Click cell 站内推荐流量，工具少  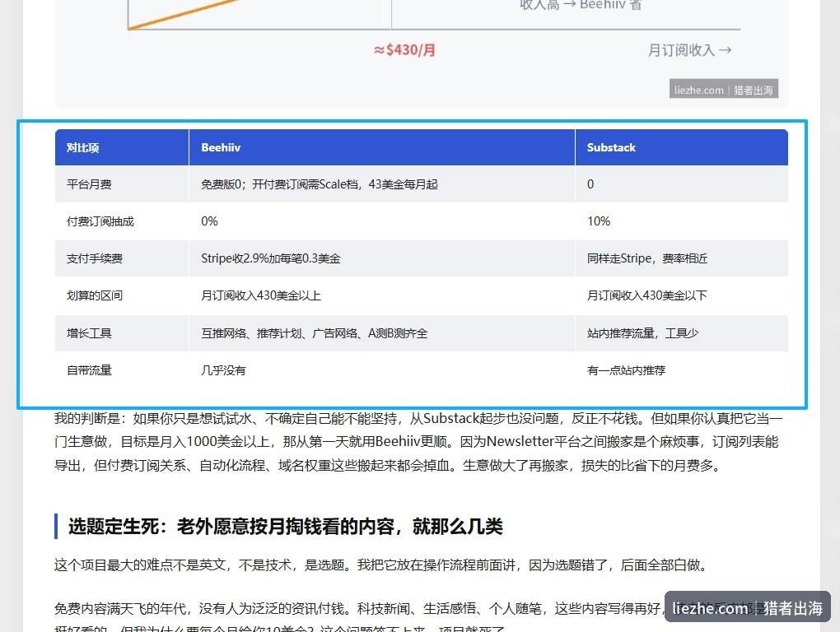681,332
